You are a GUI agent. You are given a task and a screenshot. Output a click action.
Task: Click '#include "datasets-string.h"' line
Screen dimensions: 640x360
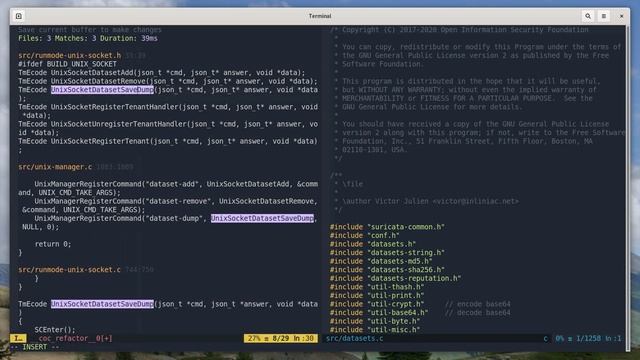click(x=387, y=253)
